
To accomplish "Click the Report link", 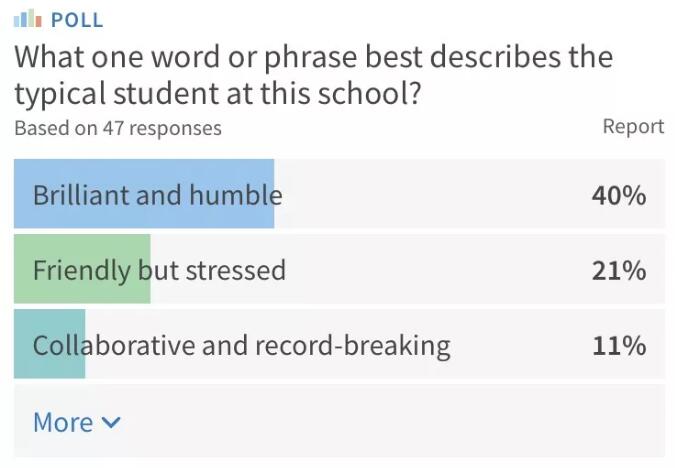I will pyautogui.click(x=633, y=126).
